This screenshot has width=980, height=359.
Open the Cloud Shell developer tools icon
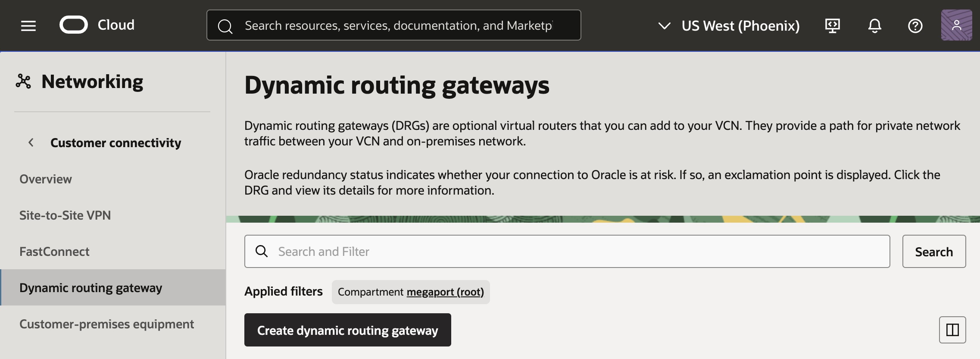tap(832, 25)
